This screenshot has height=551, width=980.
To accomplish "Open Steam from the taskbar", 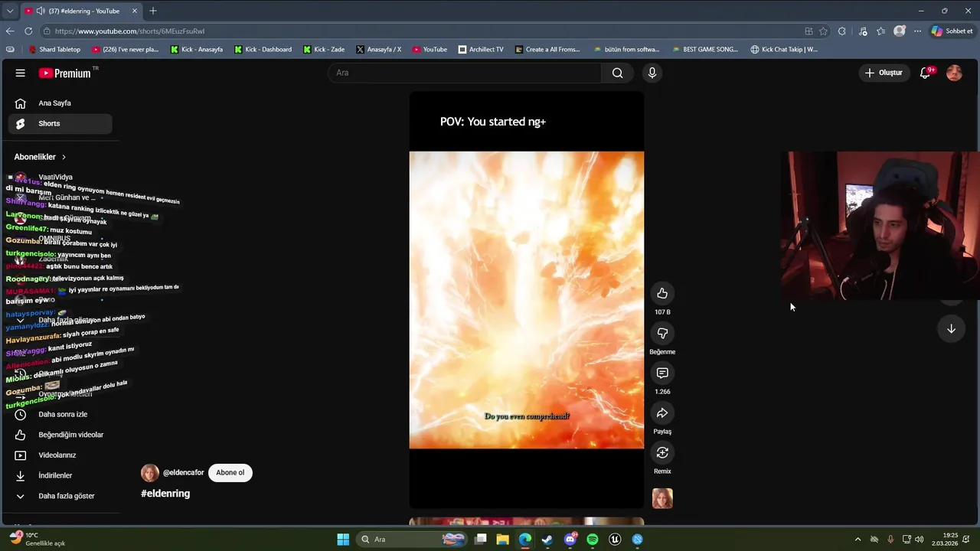I will (547, 540).
